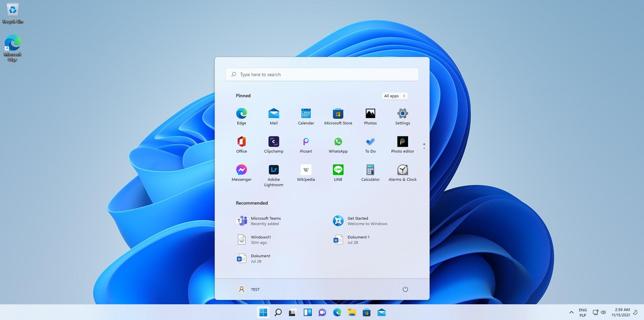Launch the Photos app
The image size is (644, 320).
(370, 117)
